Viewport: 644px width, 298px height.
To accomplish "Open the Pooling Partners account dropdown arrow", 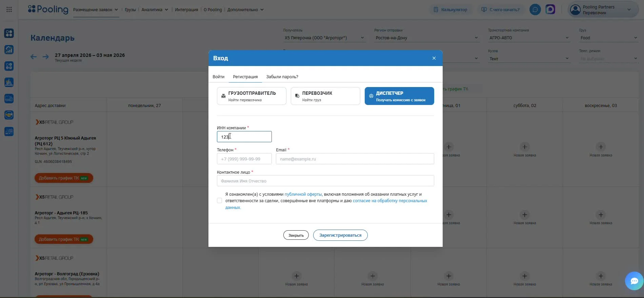I will [x=629, y=10].
